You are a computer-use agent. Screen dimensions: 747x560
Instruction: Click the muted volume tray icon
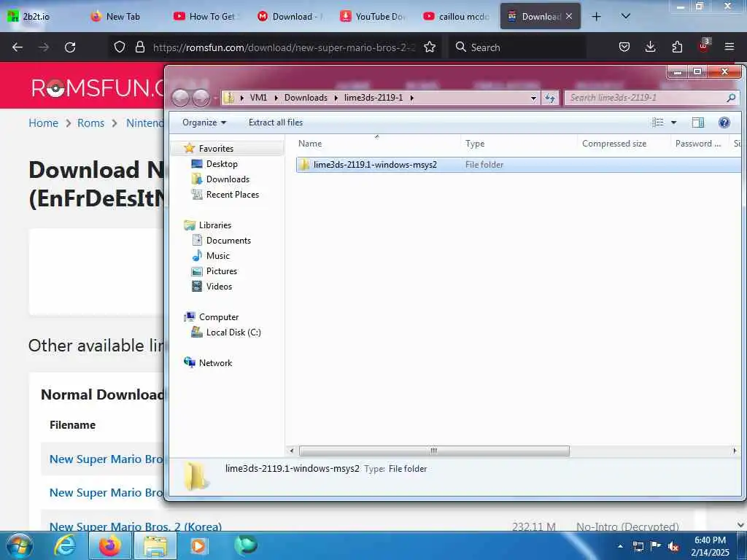(x=673, y=546)
